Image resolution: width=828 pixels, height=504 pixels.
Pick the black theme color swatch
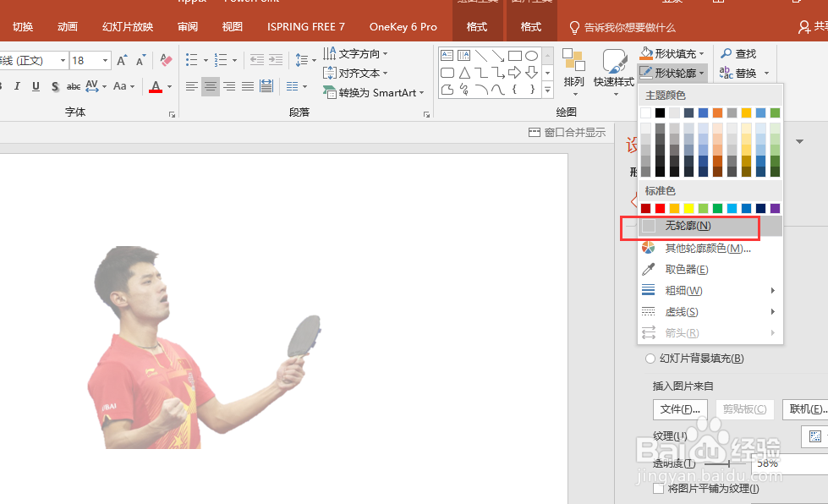(x=660, y=112)
